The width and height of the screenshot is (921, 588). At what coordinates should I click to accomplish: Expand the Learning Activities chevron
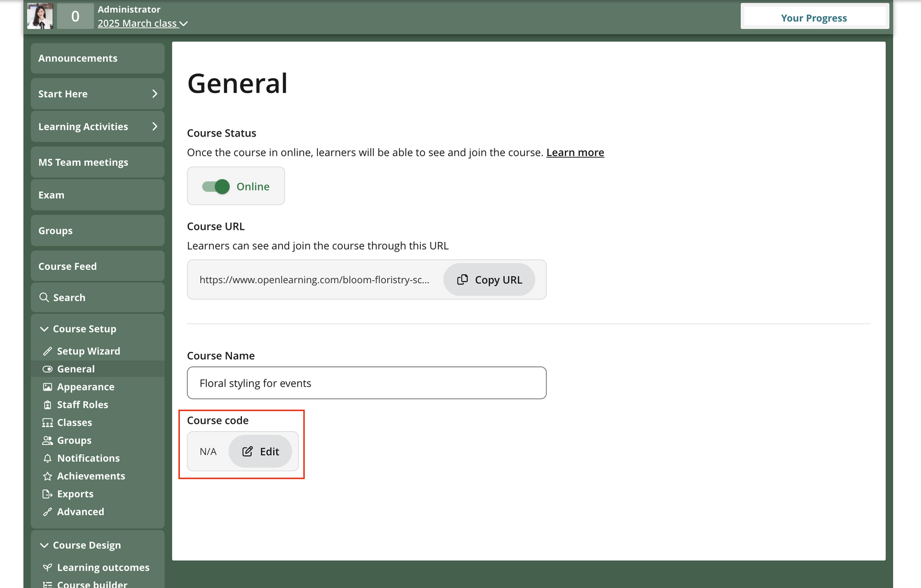[x=155, y=126]
